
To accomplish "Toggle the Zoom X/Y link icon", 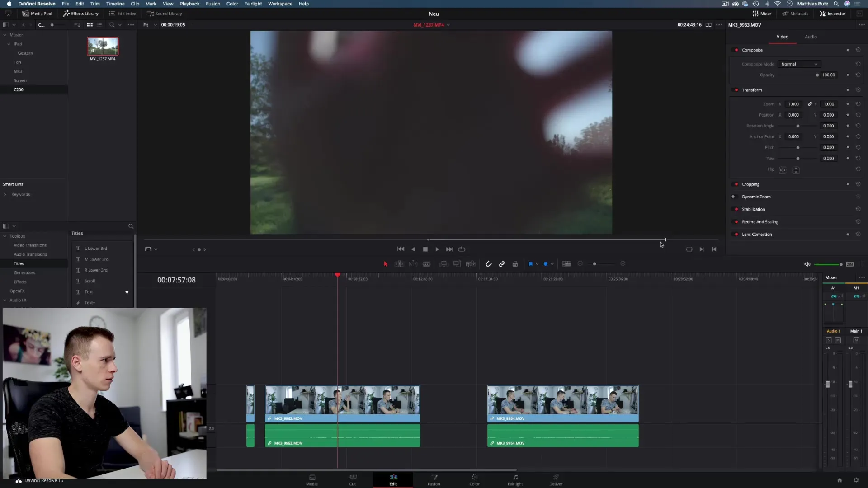I will click(810, 104).
